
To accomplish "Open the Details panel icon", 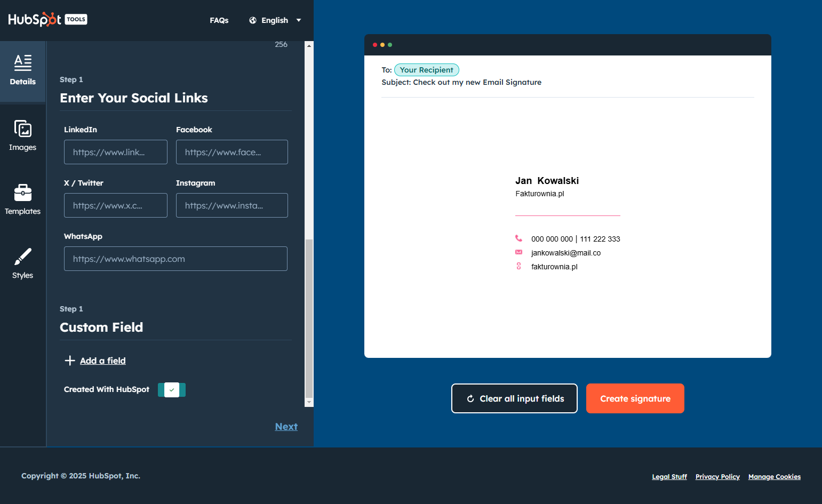I will [x=22, y=63].
